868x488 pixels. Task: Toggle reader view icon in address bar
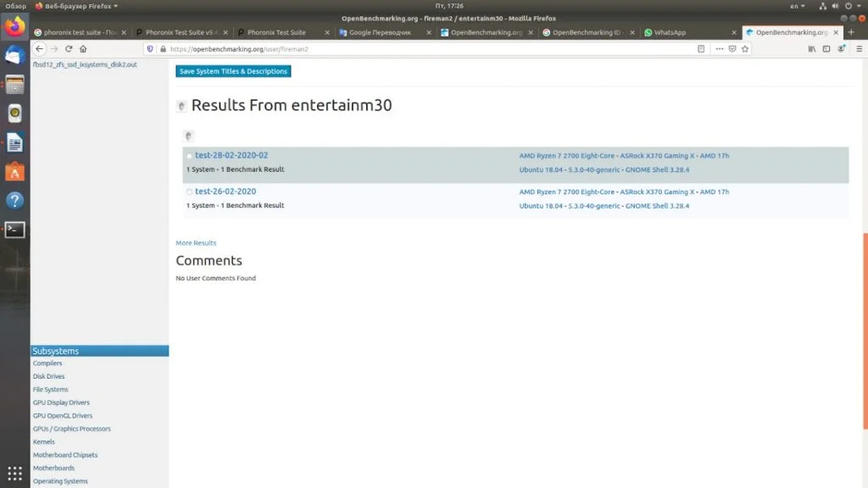point(701,48)
